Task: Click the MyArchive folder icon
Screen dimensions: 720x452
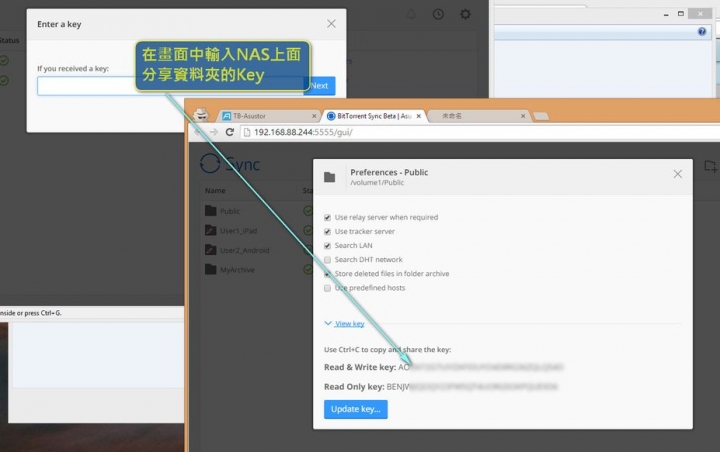Action: pos(211,269)
